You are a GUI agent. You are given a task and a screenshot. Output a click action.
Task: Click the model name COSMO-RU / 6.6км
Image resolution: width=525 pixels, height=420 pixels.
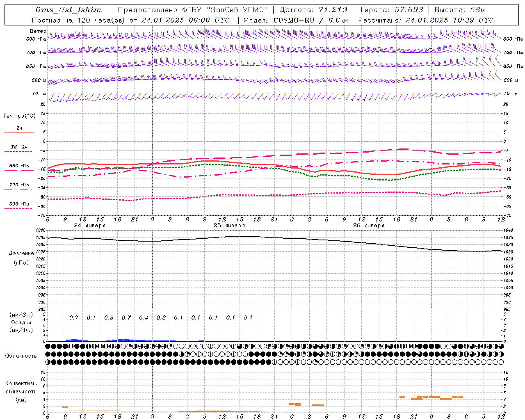pyautogui.click(x=311, y=20)
